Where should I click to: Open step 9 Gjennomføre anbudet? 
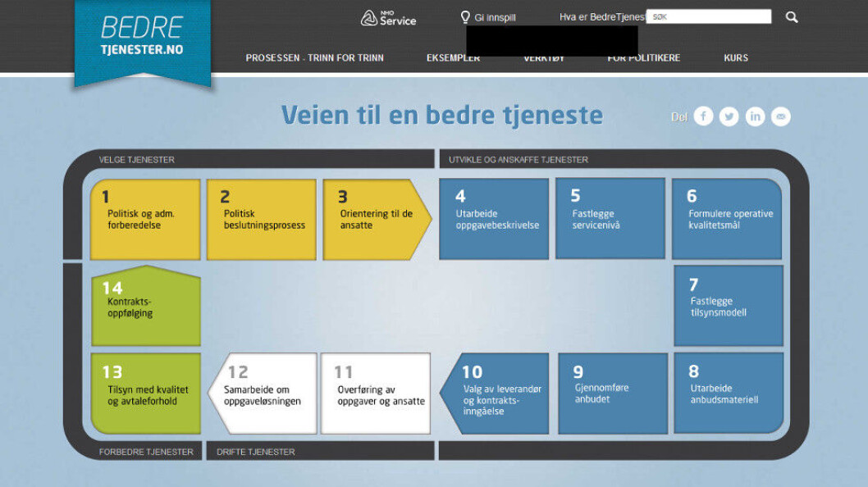click(613, 394)
